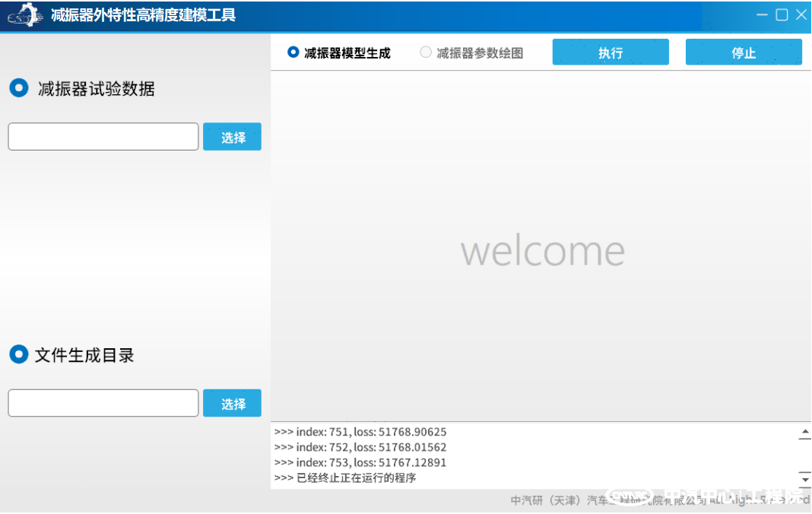The image size is (812, 514).
Task: Click the welcome text in main panel
Action: (542, 251)
